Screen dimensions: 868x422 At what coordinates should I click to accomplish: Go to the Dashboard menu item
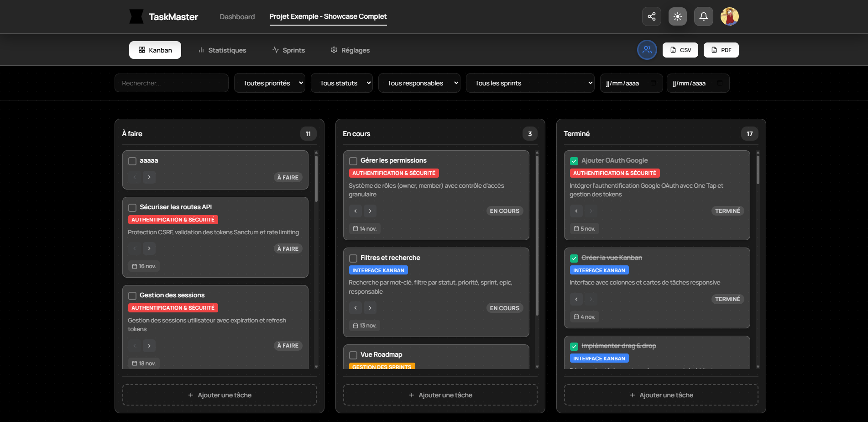[237, 16]
